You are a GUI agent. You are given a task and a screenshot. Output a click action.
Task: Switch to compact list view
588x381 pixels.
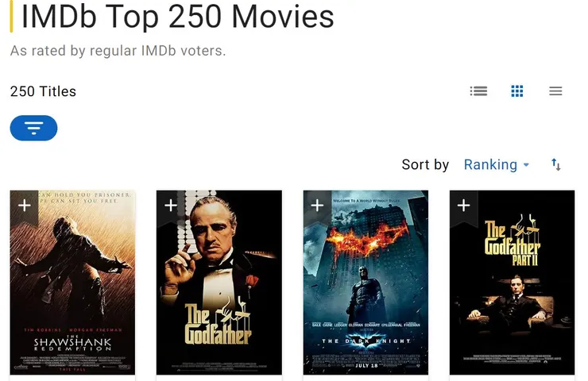[555, 91]
